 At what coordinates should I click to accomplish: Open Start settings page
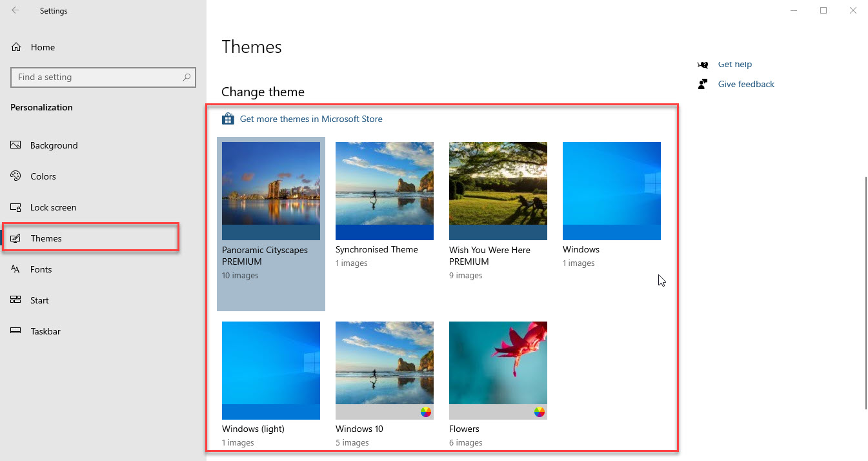pyautogui.click(x=103, y=300)
